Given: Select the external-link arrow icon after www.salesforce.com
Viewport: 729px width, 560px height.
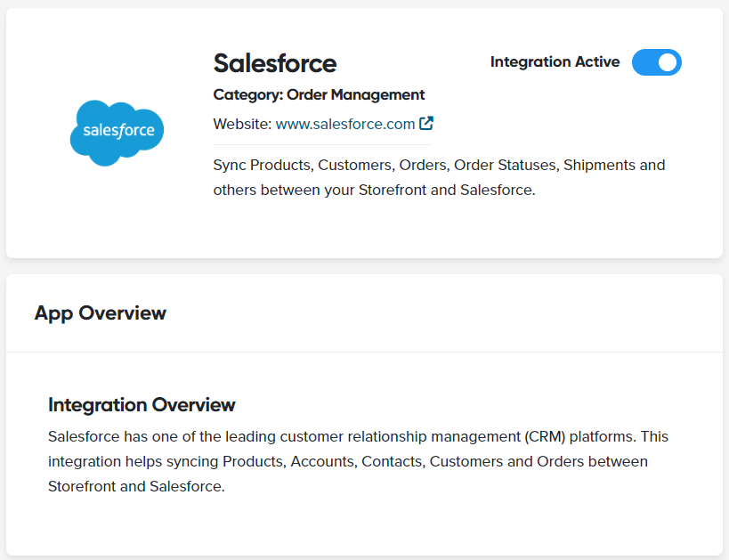Looking at the screenshot, I should (426, 123).
